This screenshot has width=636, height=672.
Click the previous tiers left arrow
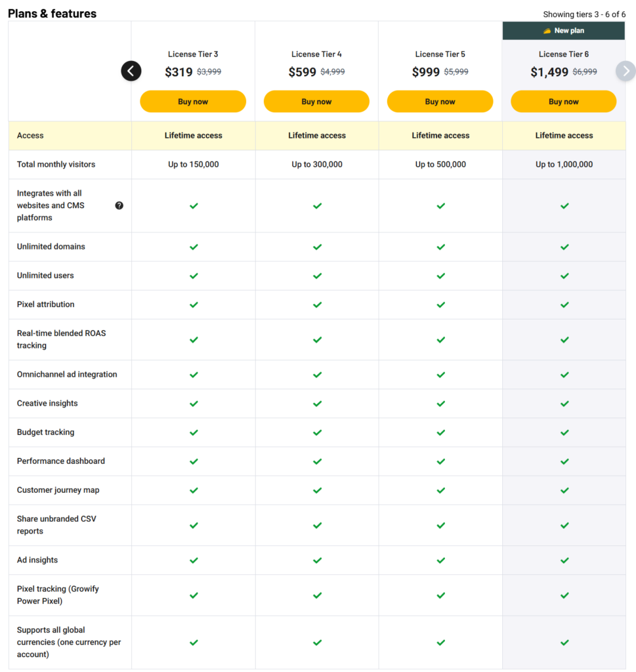click(x=131, y=71)
